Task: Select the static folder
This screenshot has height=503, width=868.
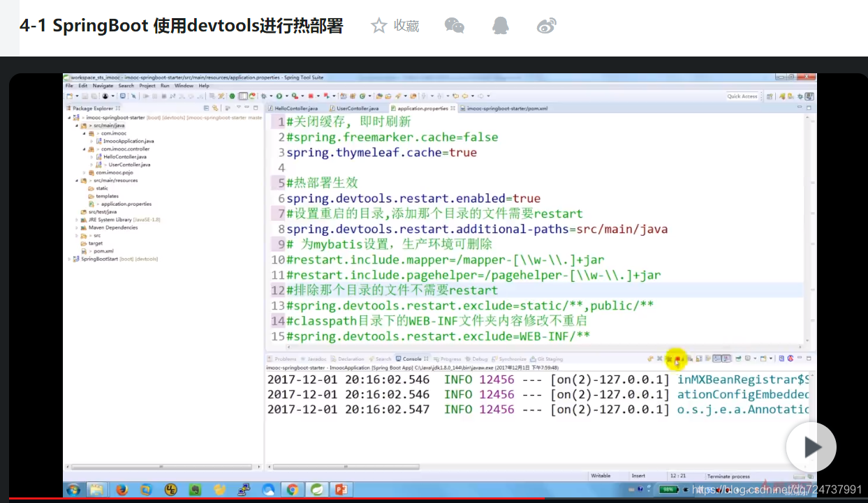Action: (98, 188)
